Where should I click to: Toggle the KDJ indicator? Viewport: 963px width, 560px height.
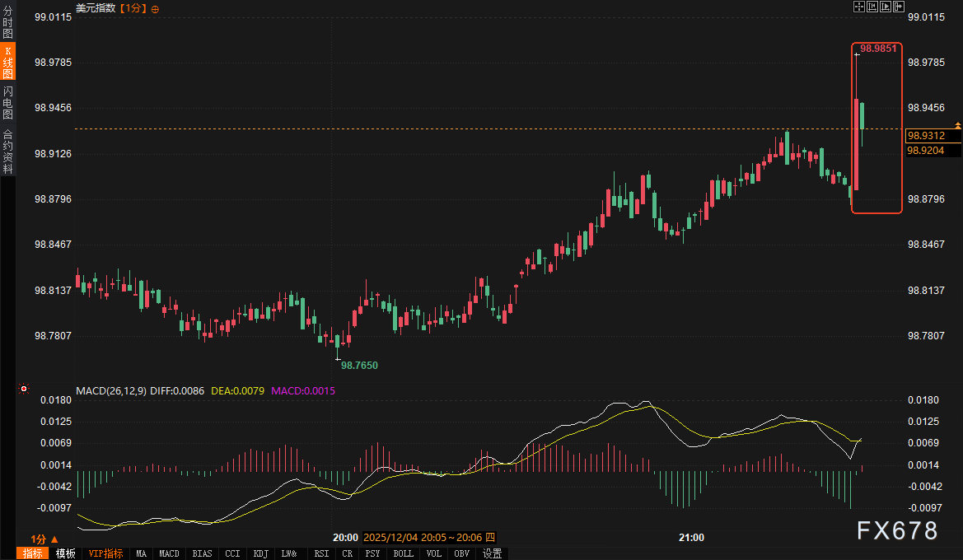click(260, 553)
